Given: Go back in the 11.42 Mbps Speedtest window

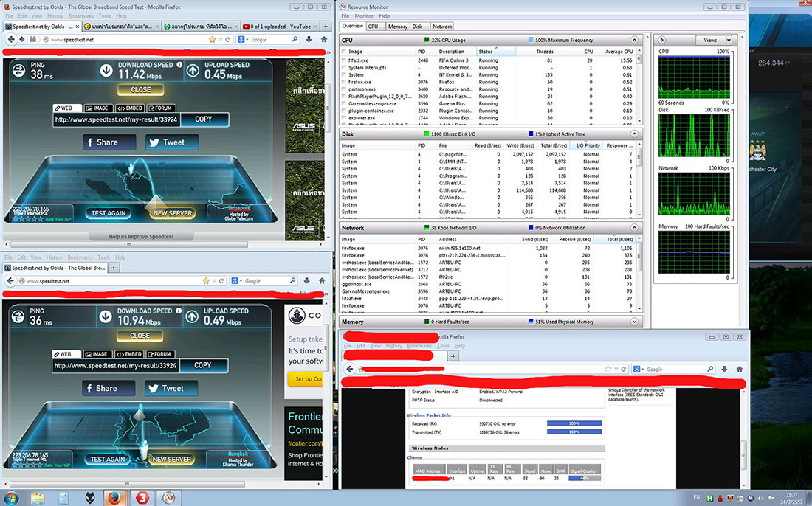Looking at the screenshot, I should point(11,39).
